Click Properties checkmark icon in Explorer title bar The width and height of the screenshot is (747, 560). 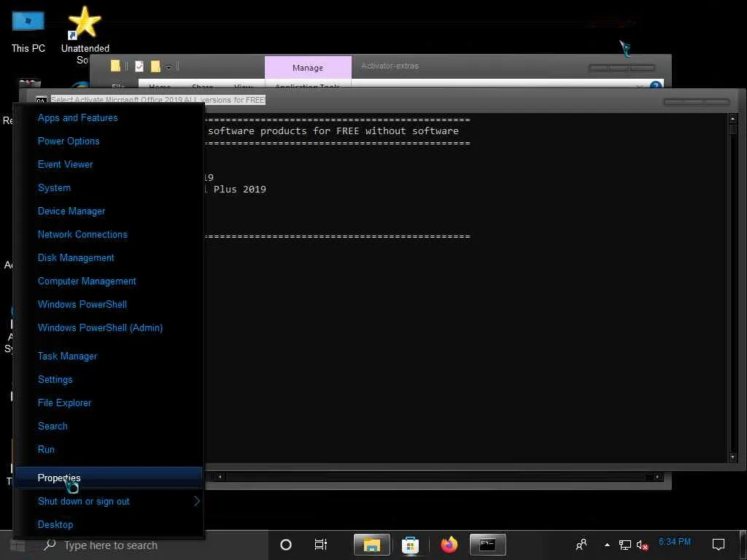139,66
